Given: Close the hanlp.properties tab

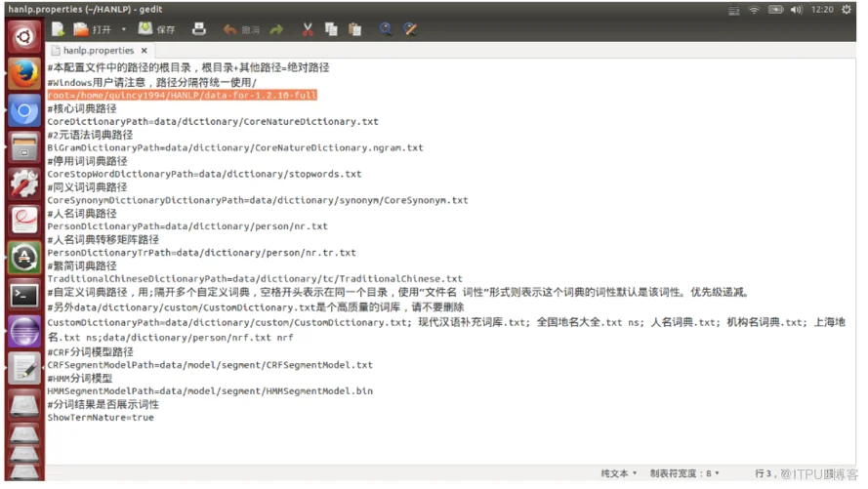Looking at the screenshot, I should coord(144,51).
